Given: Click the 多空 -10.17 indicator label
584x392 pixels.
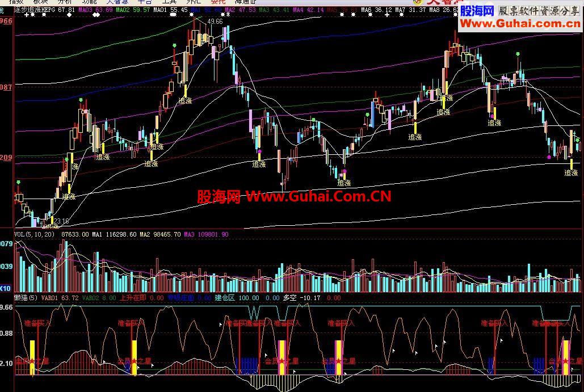Looking at the screenshot, I should (x=302, y=298).
